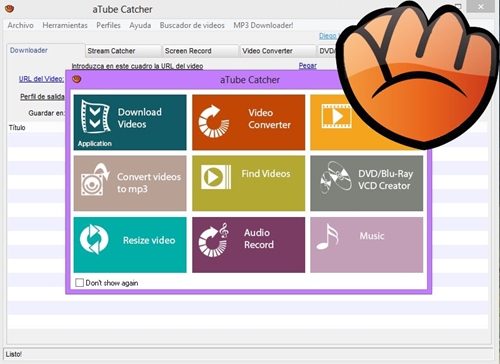Click the film strip download icon
Image resolution: width=500 pixels, height=364 pixels.
(96, 117)
